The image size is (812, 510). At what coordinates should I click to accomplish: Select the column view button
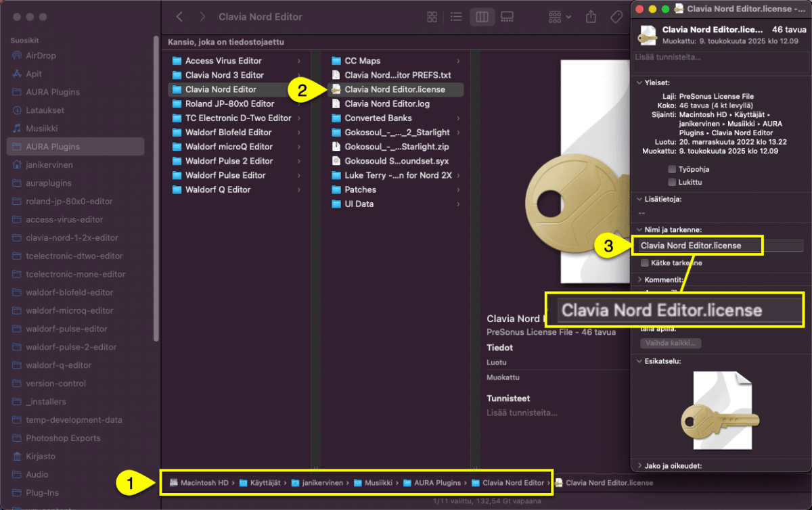(482, 17)
